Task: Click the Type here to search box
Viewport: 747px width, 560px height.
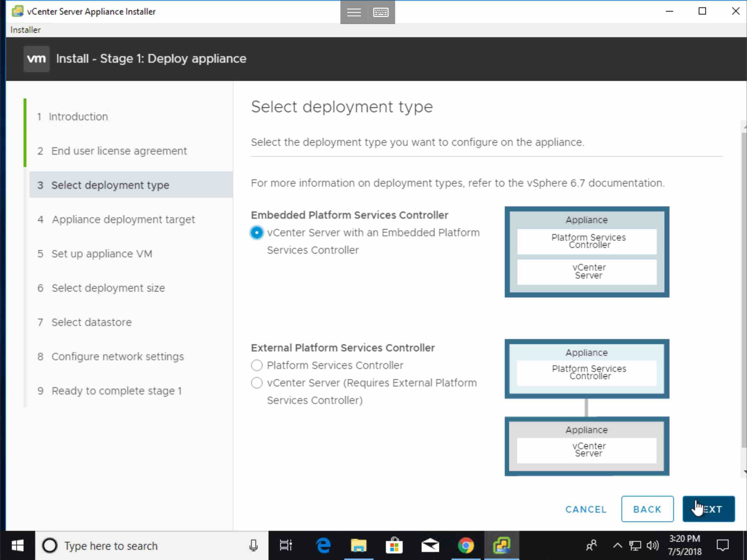Action: pyautogui.click(x=152, y=546)
